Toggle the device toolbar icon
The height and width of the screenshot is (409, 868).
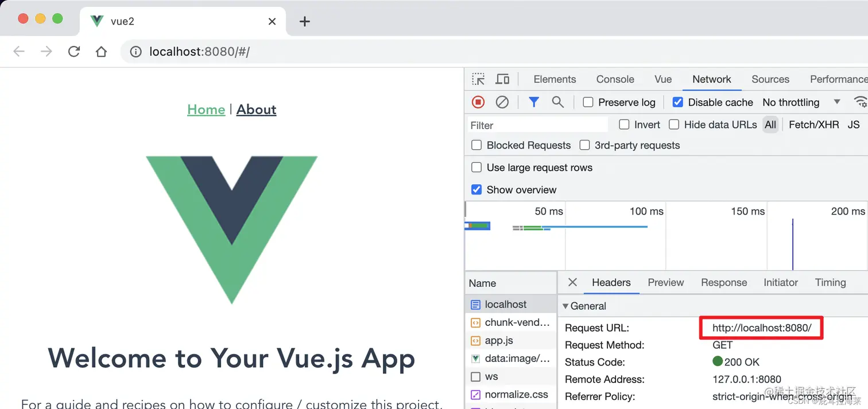click(x=502, y=79)
